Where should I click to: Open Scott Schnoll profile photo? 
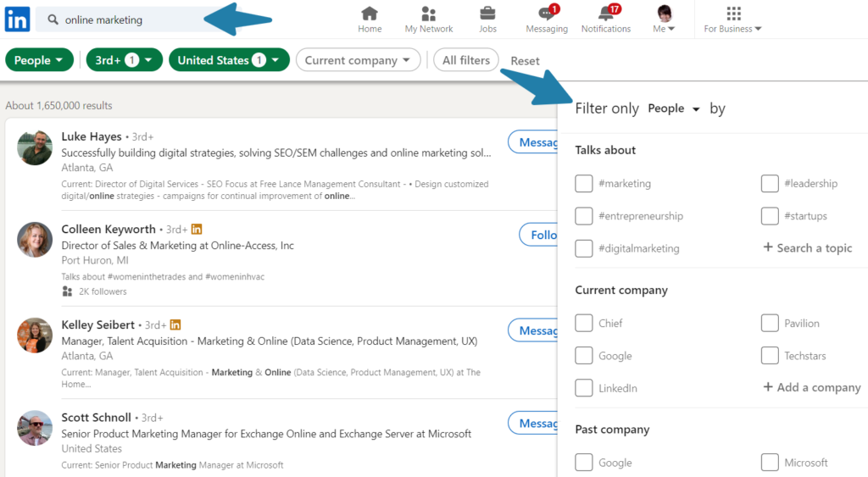(x=34, y=429)
